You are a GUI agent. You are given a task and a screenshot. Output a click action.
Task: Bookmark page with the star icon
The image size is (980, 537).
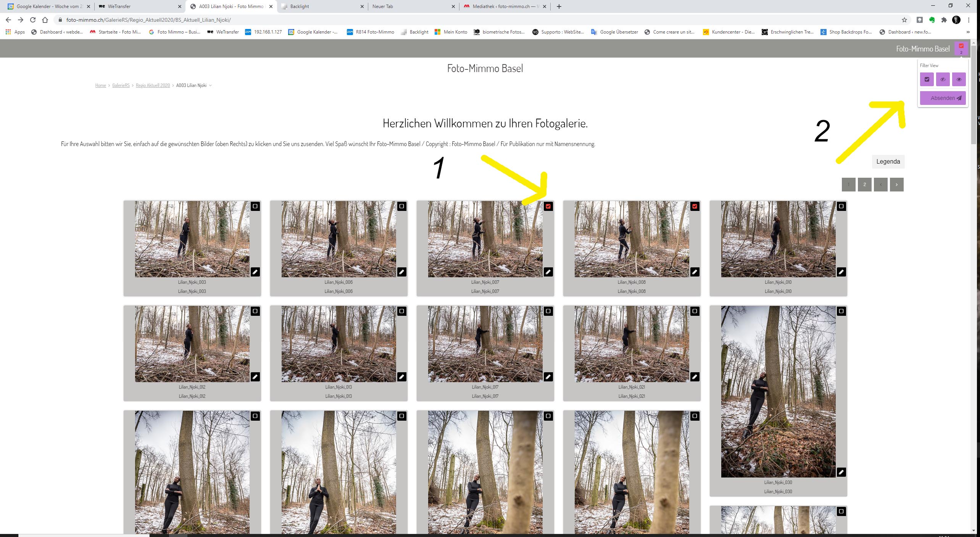(x=904, y=20)
